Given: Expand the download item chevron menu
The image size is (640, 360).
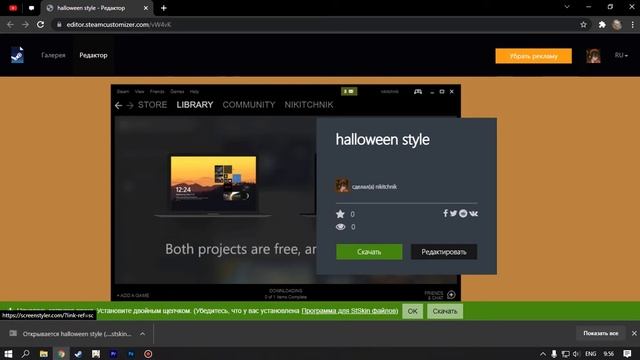Looking at the screenshot, I should (x=142, y=333).
